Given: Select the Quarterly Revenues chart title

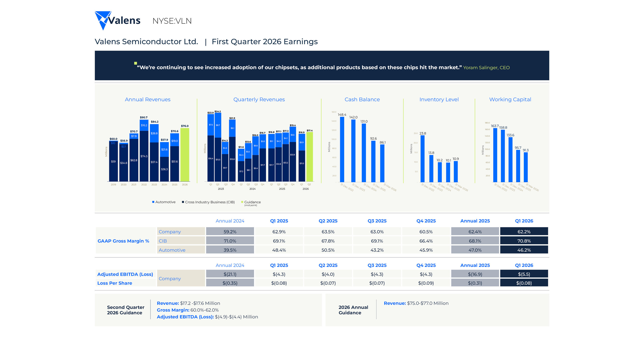Looking at the screenshot, I should (259, 99).
